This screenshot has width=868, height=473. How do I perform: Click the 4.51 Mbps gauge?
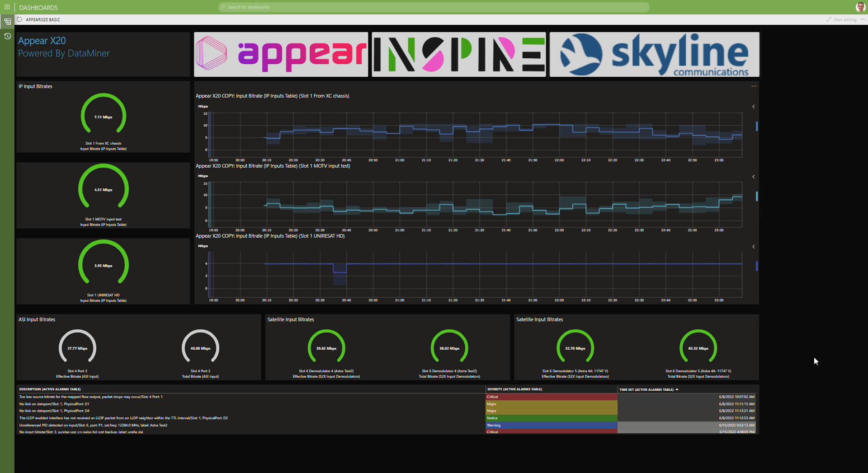104,187
